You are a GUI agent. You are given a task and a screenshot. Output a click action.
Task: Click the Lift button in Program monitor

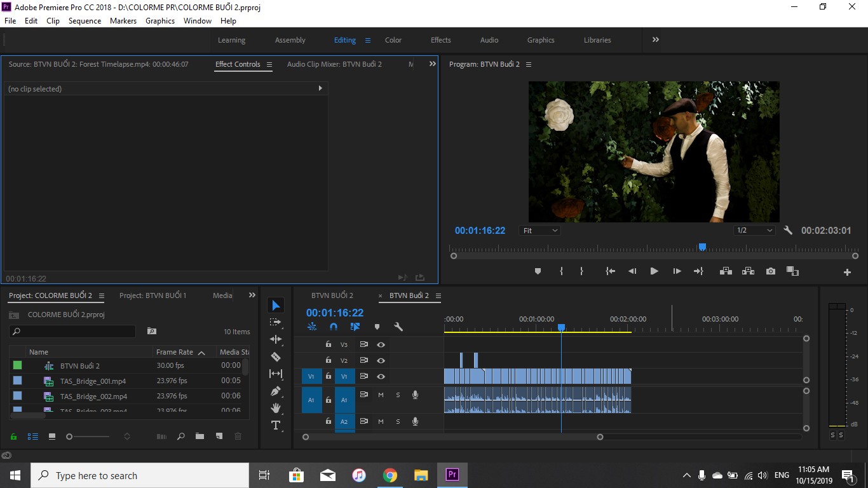click(726, 271)
